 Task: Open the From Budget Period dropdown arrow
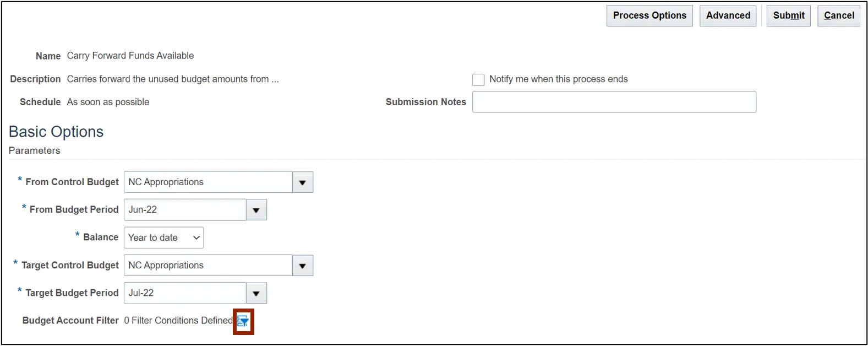click(x=256, y=210)
